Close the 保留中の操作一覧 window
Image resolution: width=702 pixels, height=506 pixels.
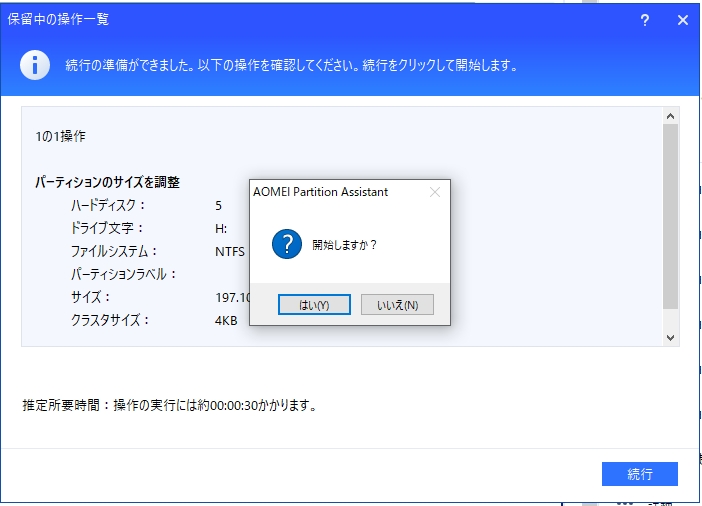pos(683,20)
